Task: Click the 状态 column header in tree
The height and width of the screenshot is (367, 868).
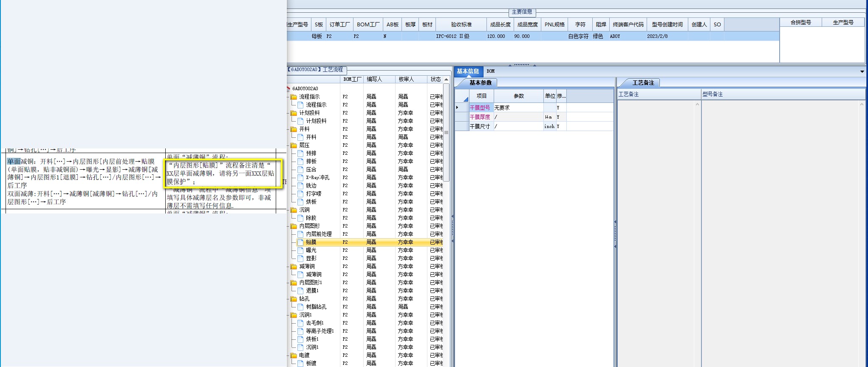Action: (x=435, y=80)
